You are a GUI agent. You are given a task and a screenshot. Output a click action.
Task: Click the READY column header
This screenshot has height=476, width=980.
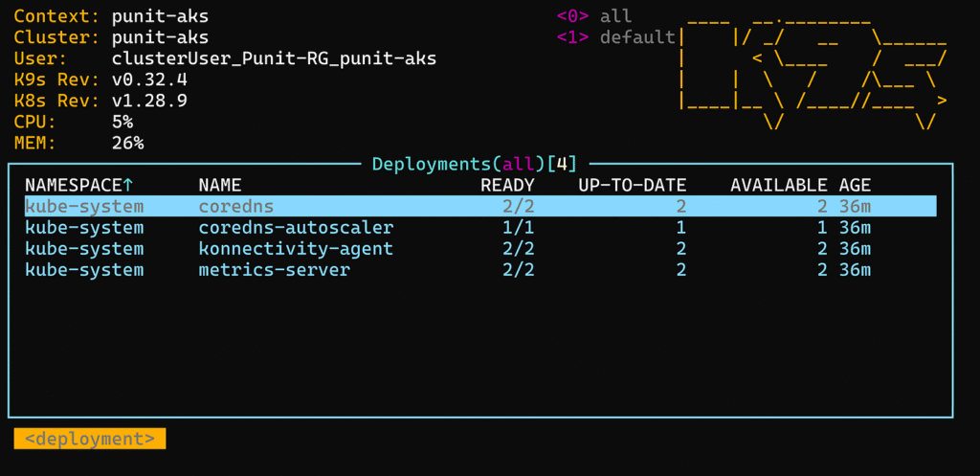[507, 185]
